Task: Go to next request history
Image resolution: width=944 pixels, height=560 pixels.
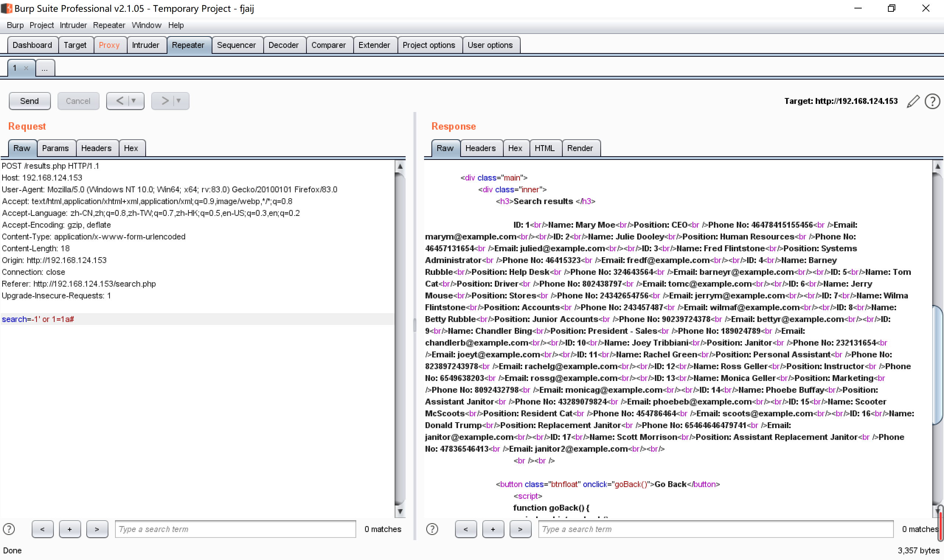Action: click(x=164, y=101)
